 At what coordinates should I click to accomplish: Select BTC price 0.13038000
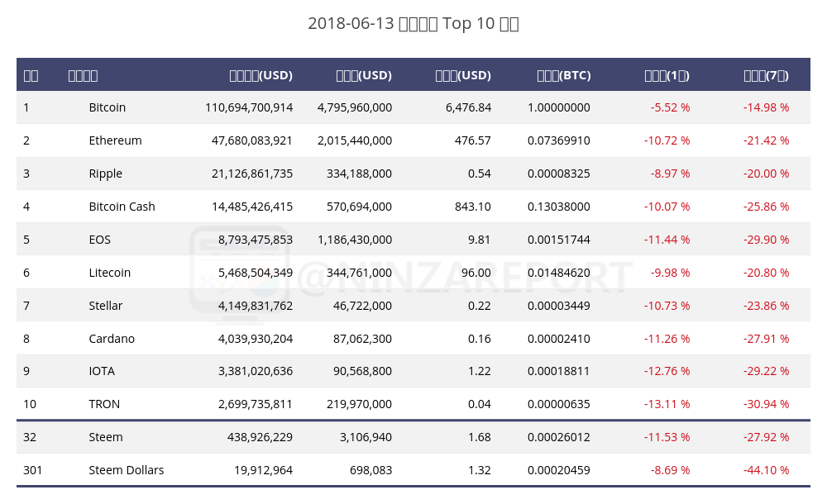(558, 207)
